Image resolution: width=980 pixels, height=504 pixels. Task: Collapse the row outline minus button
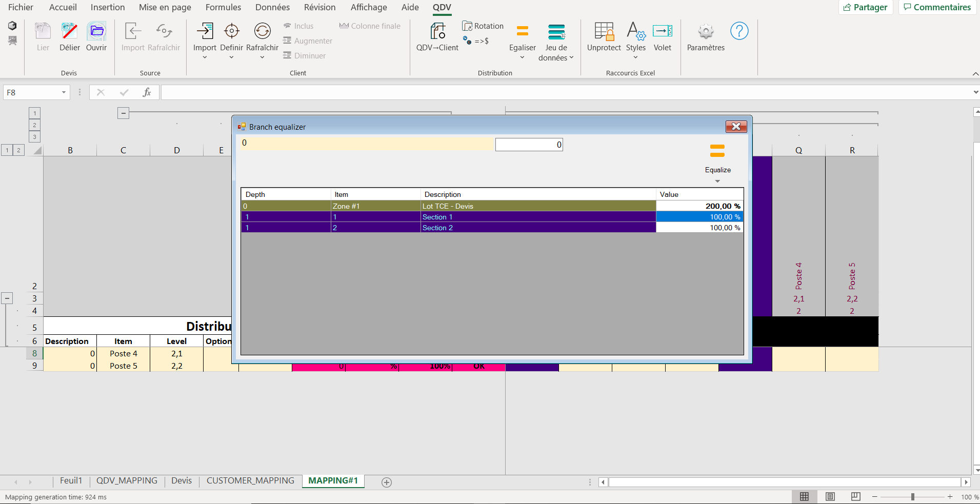7,298
